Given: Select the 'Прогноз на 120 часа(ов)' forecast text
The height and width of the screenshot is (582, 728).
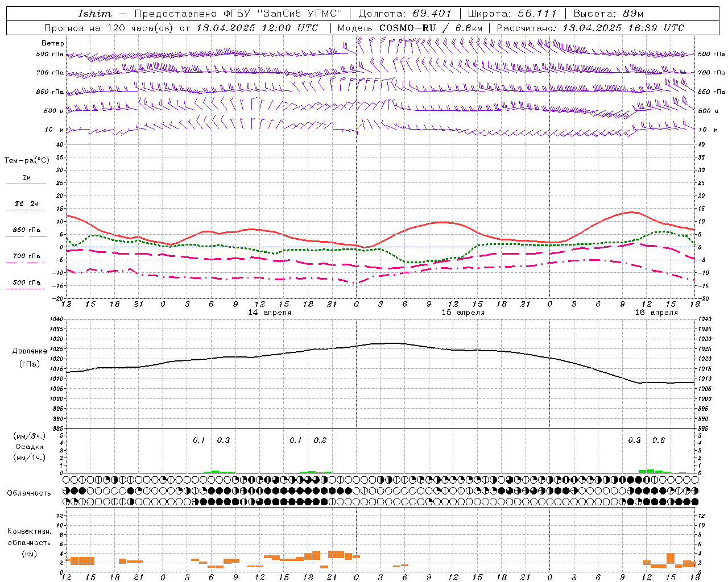Looking at the screenshot, I should (x=110, y=28).
